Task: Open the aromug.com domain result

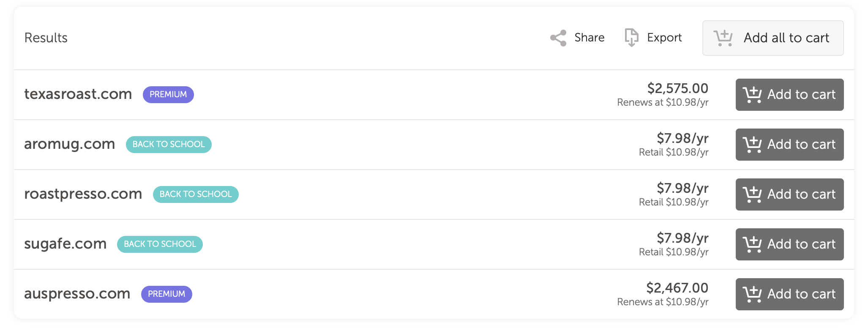Action: pyautogui.click(x=70, y=144)
